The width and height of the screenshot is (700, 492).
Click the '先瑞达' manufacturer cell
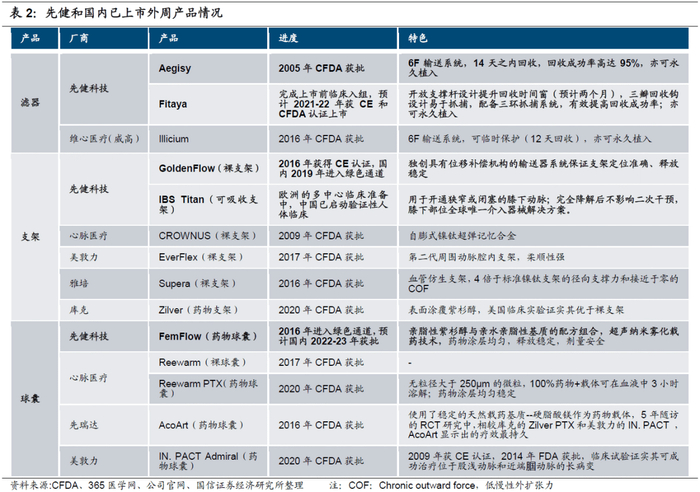tap(104, 425)
